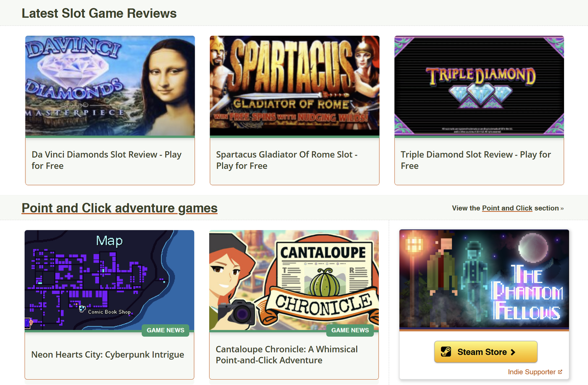
Task: Click the Spartacus Gladiator of Rome thumbnail
Action: point(294,86)
